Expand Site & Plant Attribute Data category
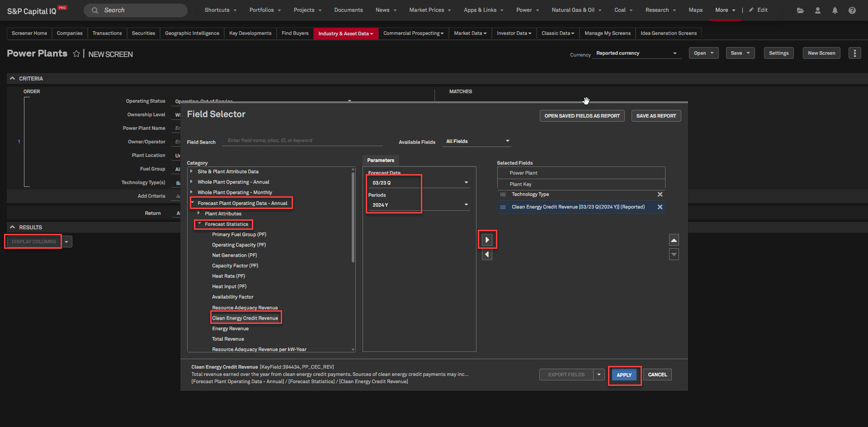The image size is (868, 427). (192, 171)
